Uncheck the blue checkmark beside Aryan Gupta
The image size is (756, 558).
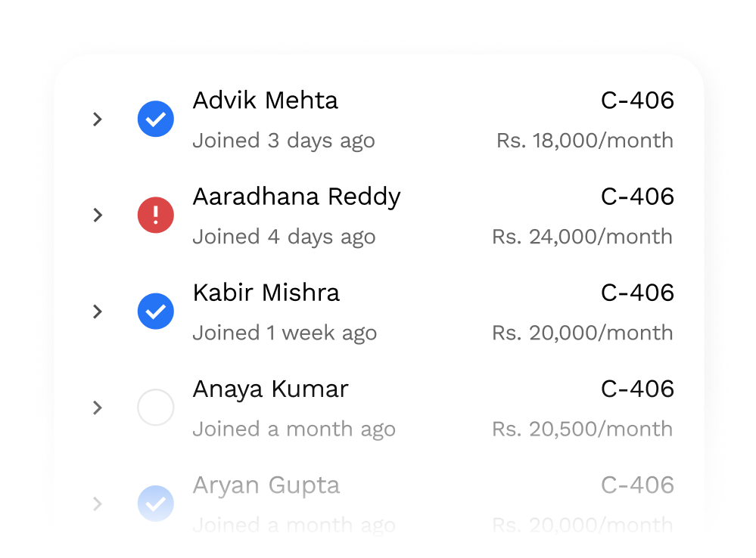tap(156, 504)
